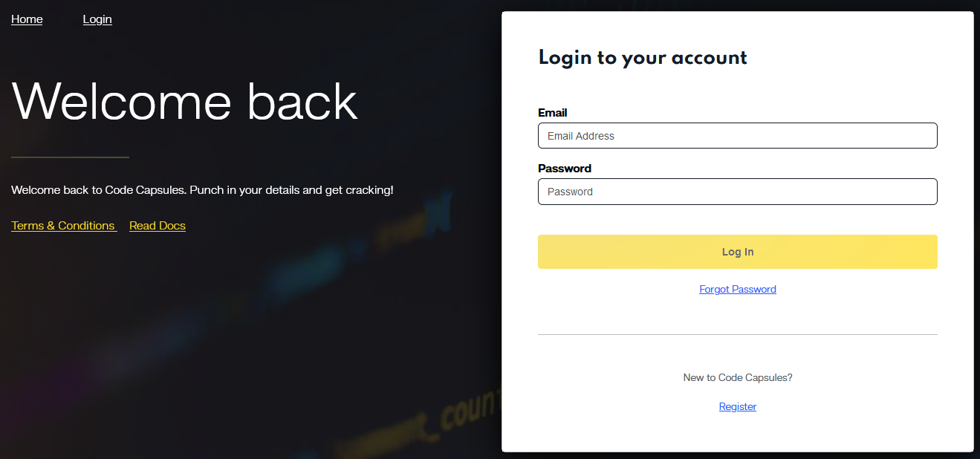
Task: Click the yellow divider under Welcome back
Action: (69, 156)
